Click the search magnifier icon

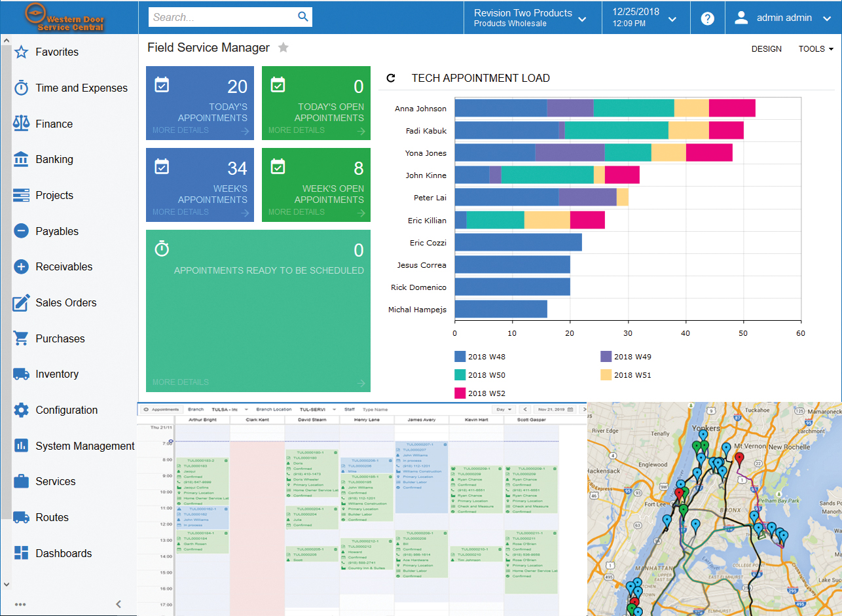tap(302, 17)
